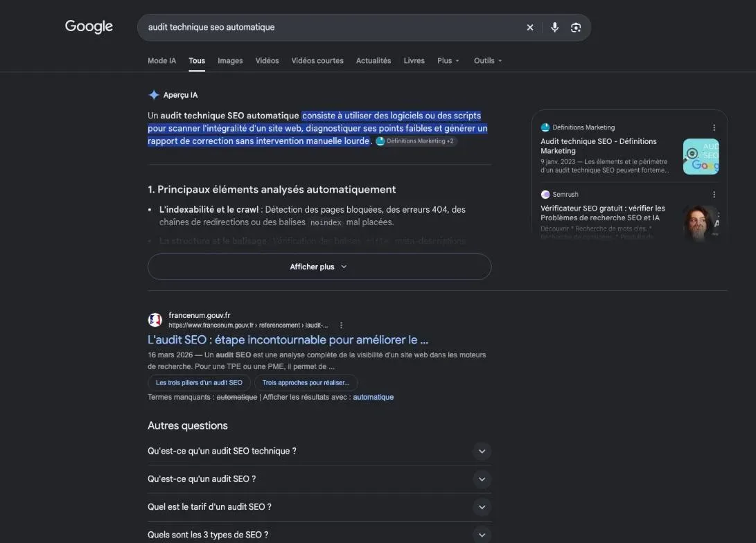Click the Définitions Marketing card thumbnail

click(x=701, y=157)
